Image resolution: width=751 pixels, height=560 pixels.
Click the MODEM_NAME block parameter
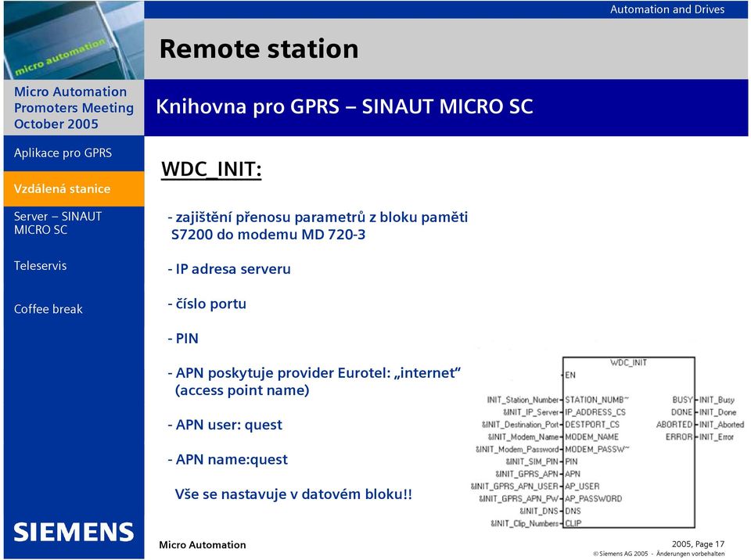pyautogui.click(x=591, y=437)
